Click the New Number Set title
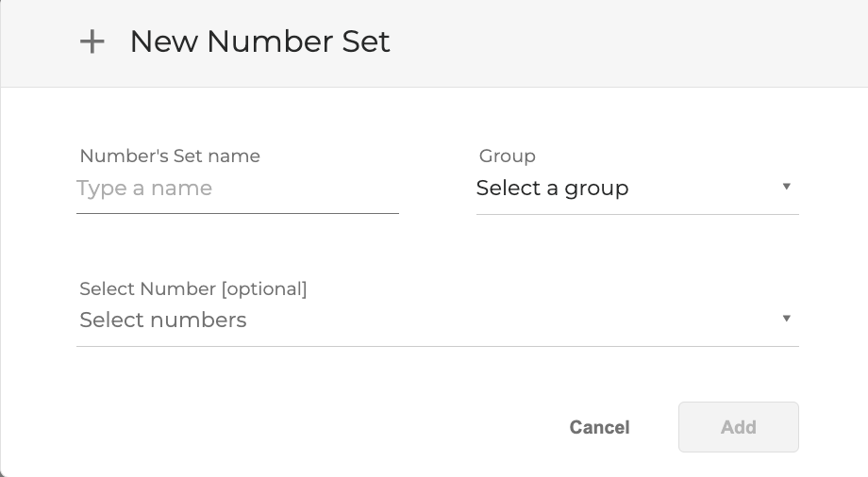The image size is (868, 477). coord(259,42)
